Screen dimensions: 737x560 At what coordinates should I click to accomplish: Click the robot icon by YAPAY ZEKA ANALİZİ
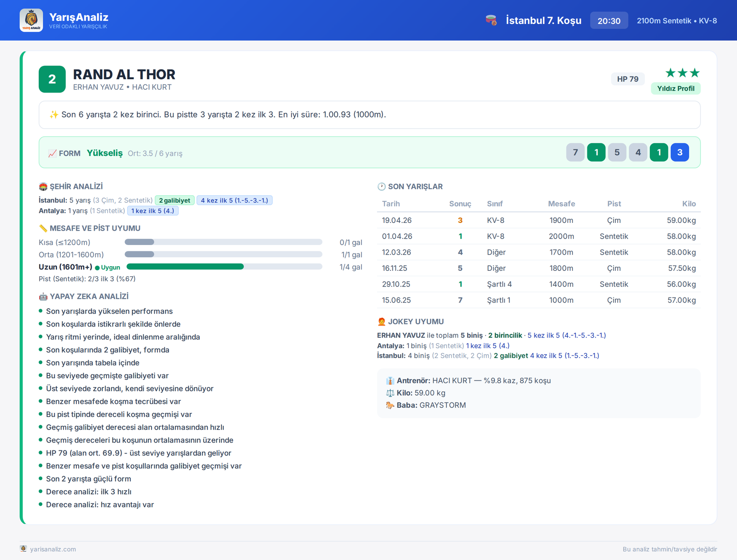43,297
